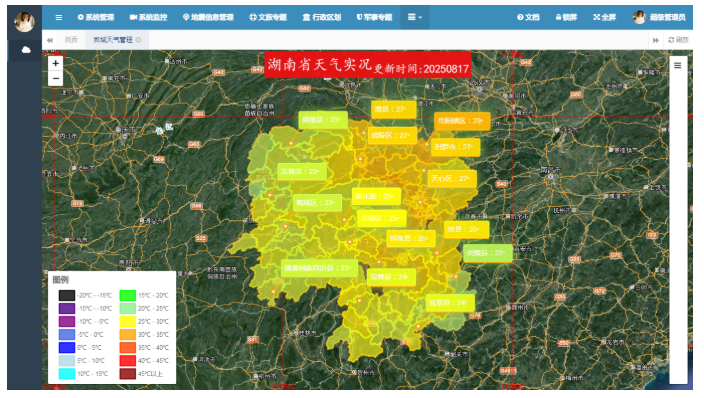The height and width of the screenshot is (398, 704).
Task: Click the dark orange 35℃ to 40℃ swatch
Action: [x=128, y=348]
